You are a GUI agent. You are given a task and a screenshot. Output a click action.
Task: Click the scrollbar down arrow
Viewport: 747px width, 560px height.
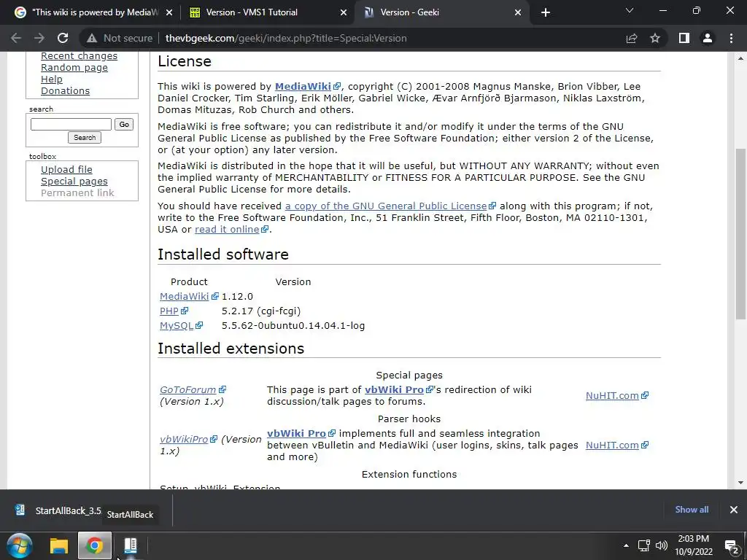pos(740,483)
